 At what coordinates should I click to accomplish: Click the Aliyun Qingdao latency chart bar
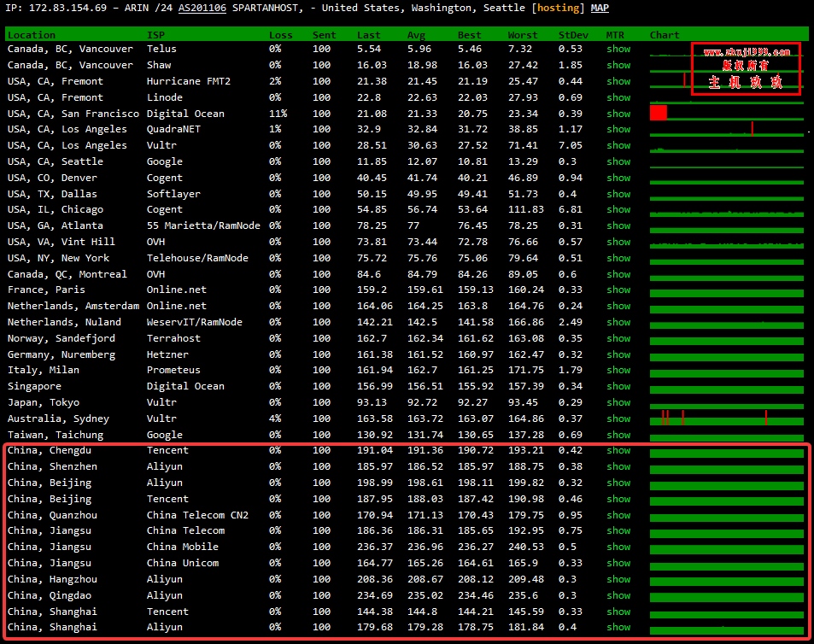726,595
